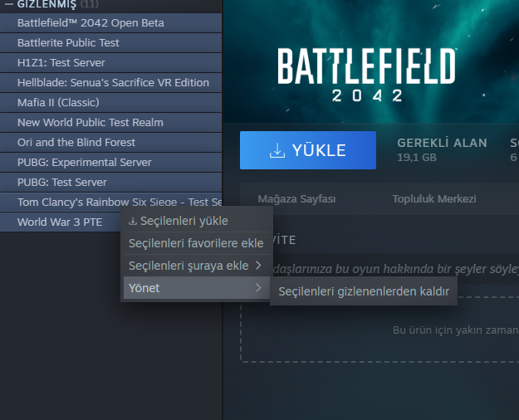Screen dimensions: 519x420
Task: Click the Battlefield 2042 logo banner
Action: [366, 75]
